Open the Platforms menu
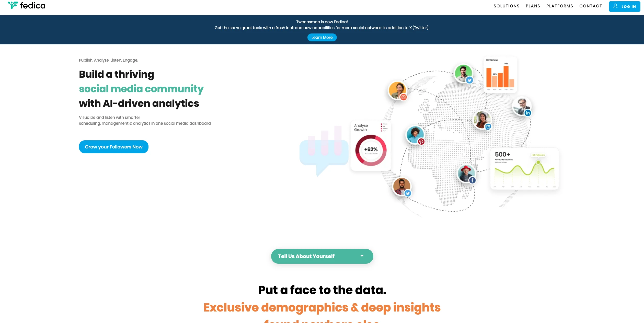The width and height of the screenshot is (644, 323). coord(560,6)
